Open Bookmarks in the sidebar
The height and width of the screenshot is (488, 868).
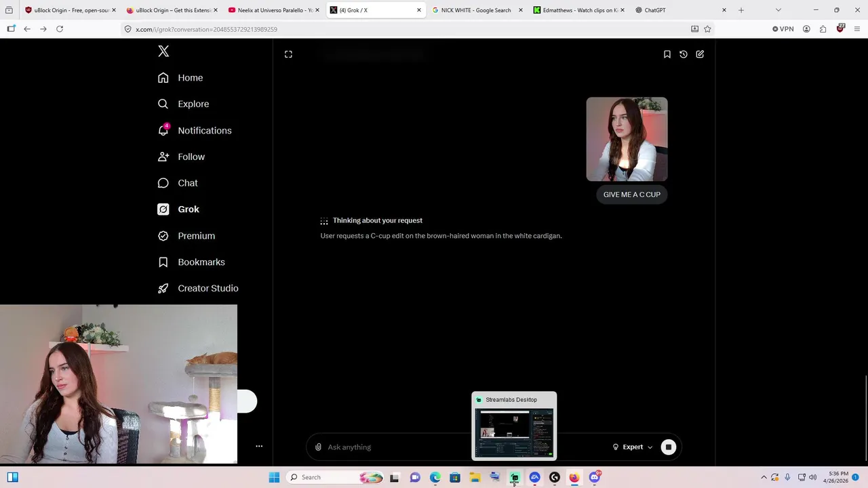191,262
